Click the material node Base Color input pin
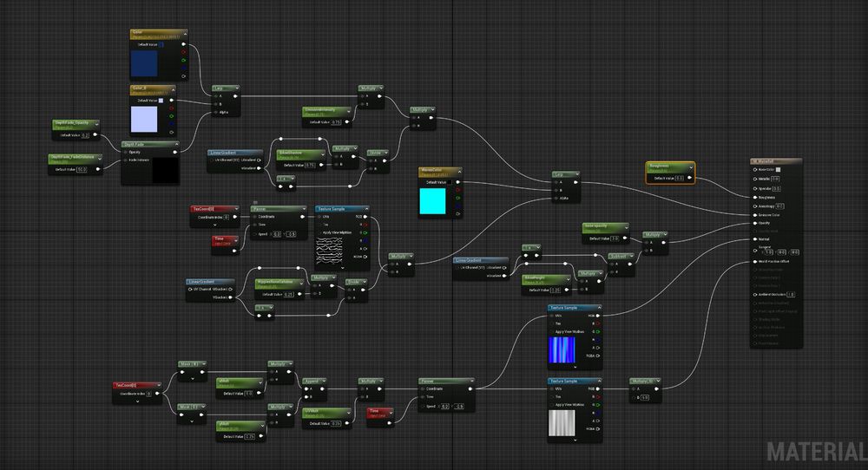This screenshot has width=868, height=470. pos(755,170)
